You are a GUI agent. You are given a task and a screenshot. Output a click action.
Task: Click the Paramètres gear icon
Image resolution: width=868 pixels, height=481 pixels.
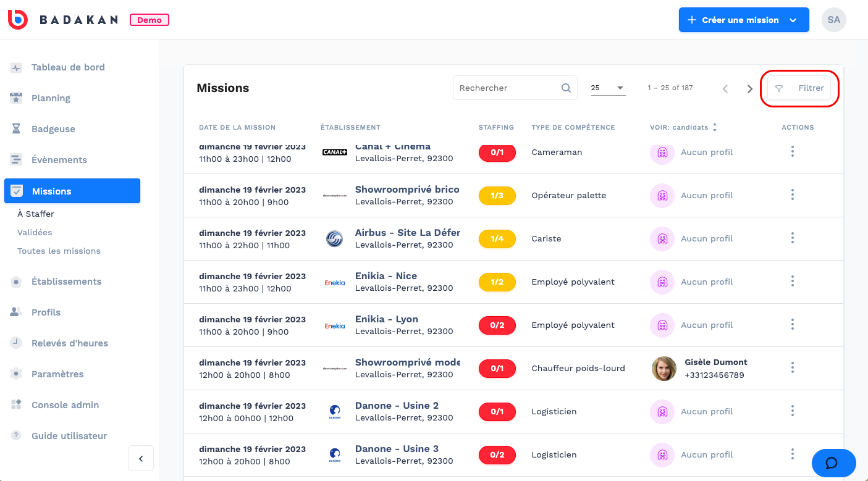tap(17, 374)
